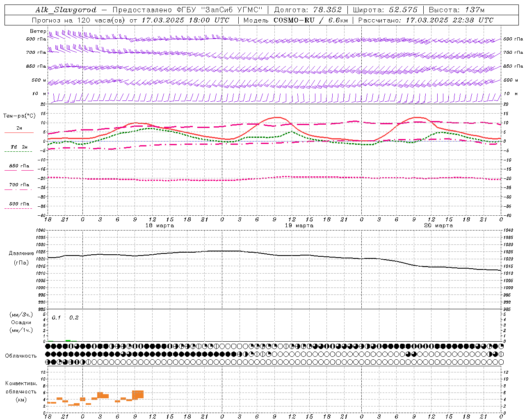The width and height of the screenshot is (525, 420).
Task: Click the (мм/1ч.) precipitation unit label
Action: [21, 330]
